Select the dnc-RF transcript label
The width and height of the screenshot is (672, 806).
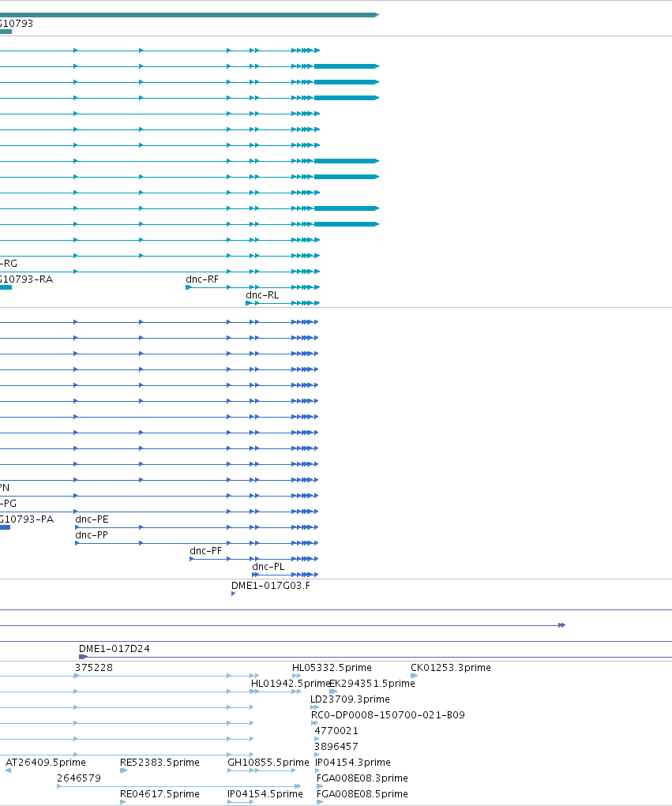[202, 279]
